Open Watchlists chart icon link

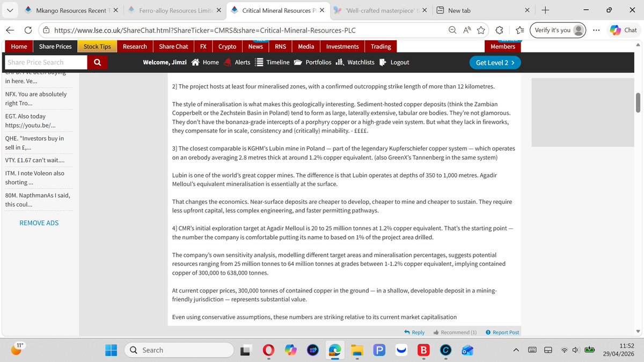355,62
